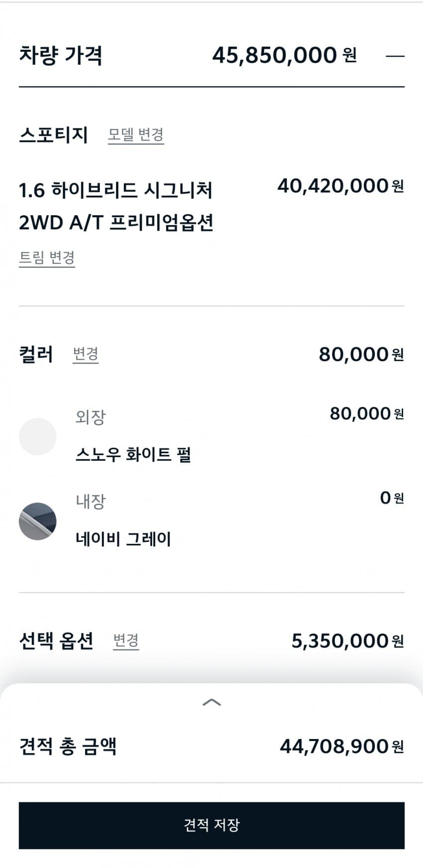Expand the bottom sheet with the up chevron

tap(212, 703)
